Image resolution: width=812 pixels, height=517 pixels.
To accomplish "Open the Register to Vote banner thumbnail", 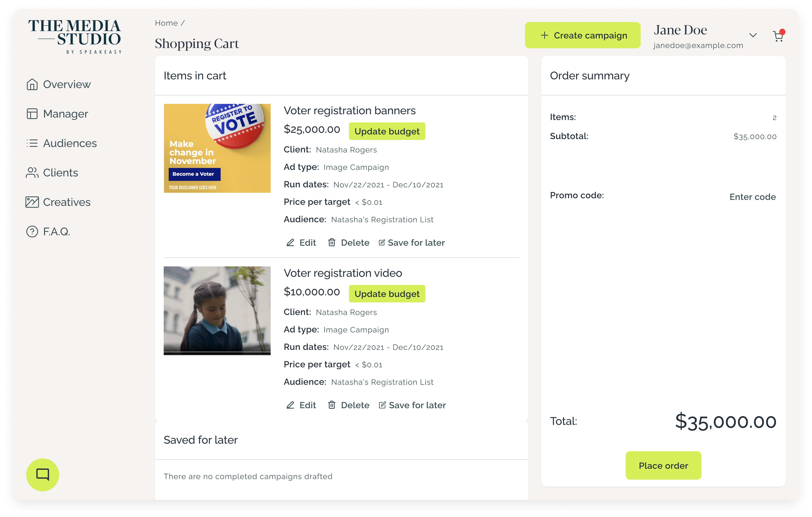I will (217, 148).
